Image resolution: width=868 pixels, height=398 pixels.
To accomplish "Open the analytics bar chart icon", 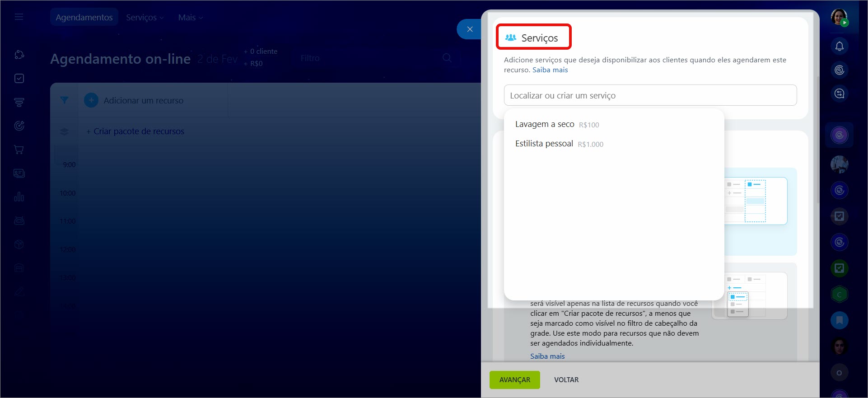I will [19, 197].
